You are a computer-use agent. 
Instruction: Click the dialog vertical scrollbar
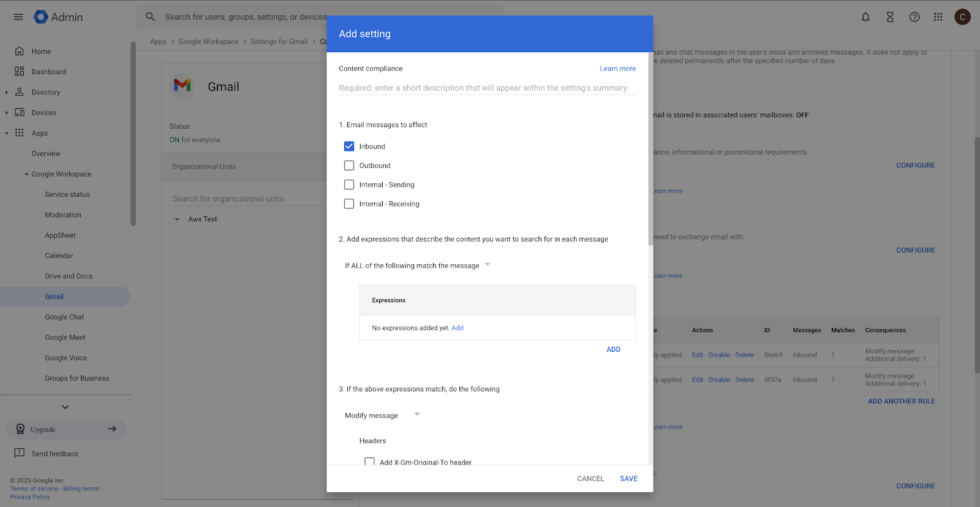pos(650,150)
